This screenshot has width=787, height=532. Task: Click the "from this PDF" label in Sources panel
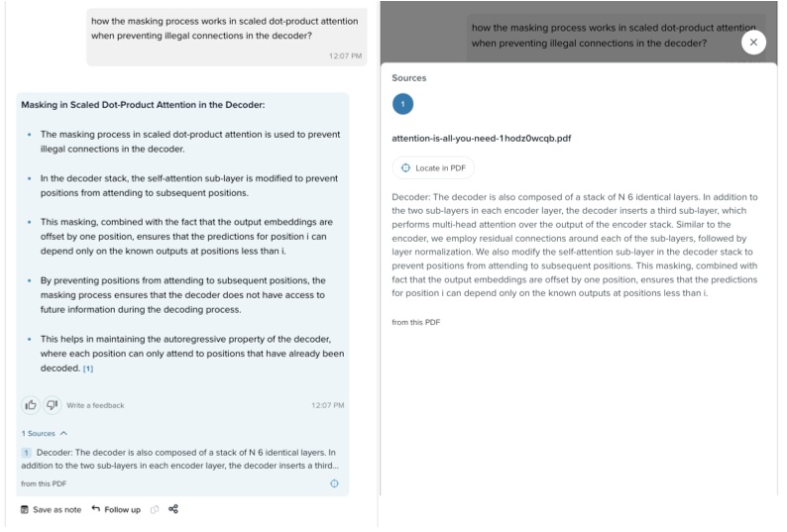pos(415,322)
